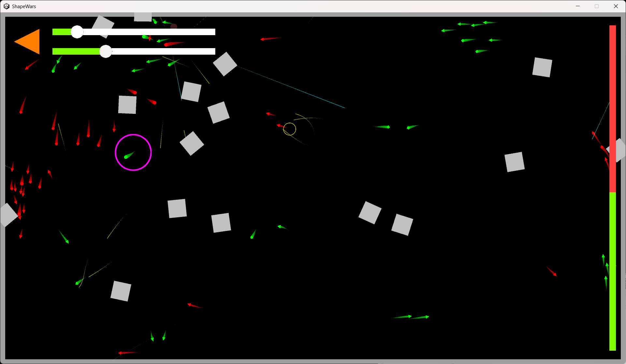Click the orange back triangle arrow
The width and height of the screenshot is (626, 364).
pyautogui.click(x=29, y=41)
